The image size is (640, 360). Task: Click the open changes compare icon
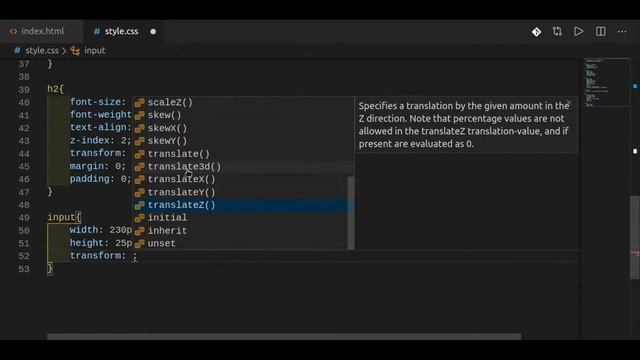[557, 31]
